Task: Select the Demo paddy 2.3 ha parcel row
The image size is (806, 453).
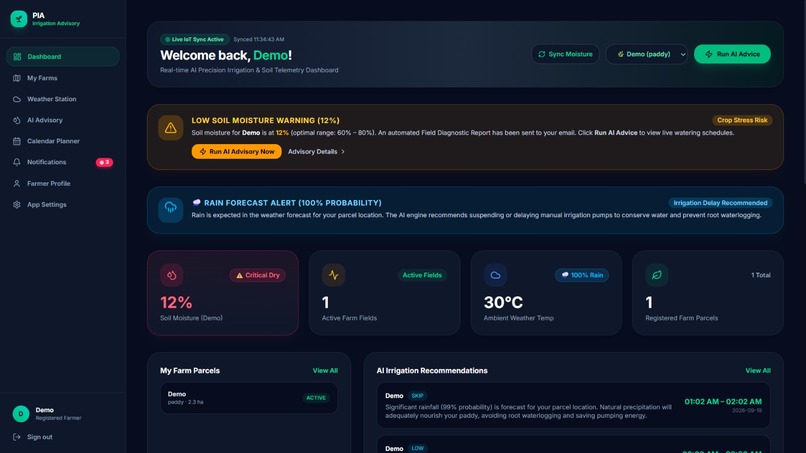Action: pyautogui.click(x=249, y=398)
